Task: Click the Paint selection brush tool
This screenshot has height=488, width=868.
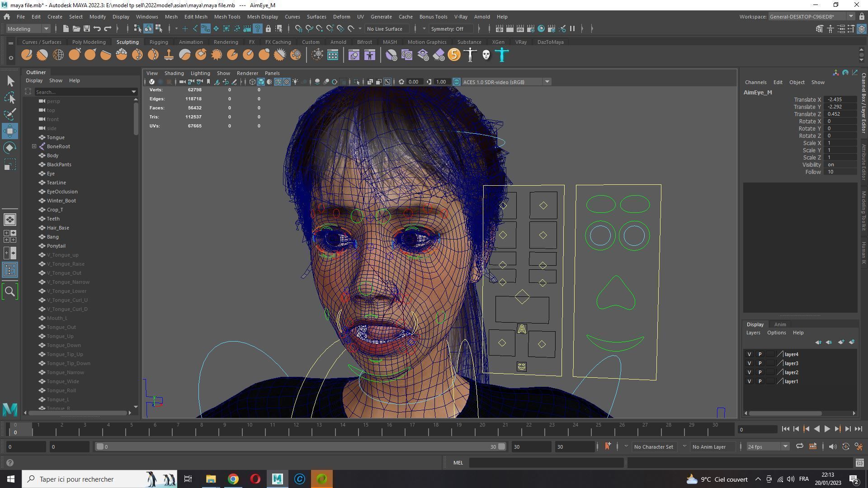Action: (x=10, y=114)
